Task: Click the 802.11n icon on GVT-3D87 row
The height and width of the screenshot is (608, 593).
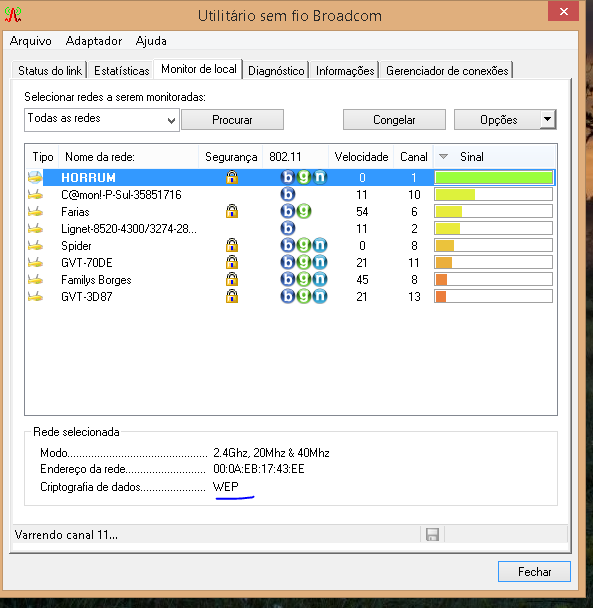Action: pos(320,297)
